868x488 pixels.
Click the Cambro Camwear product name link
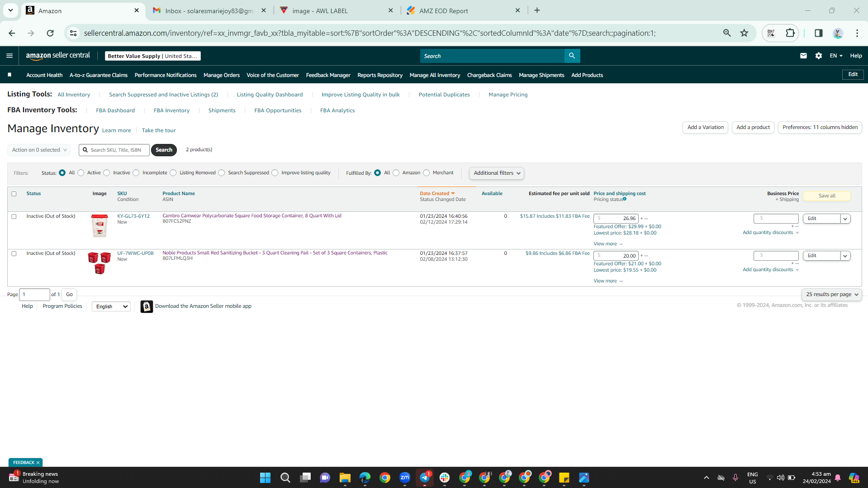coord(252,215)
